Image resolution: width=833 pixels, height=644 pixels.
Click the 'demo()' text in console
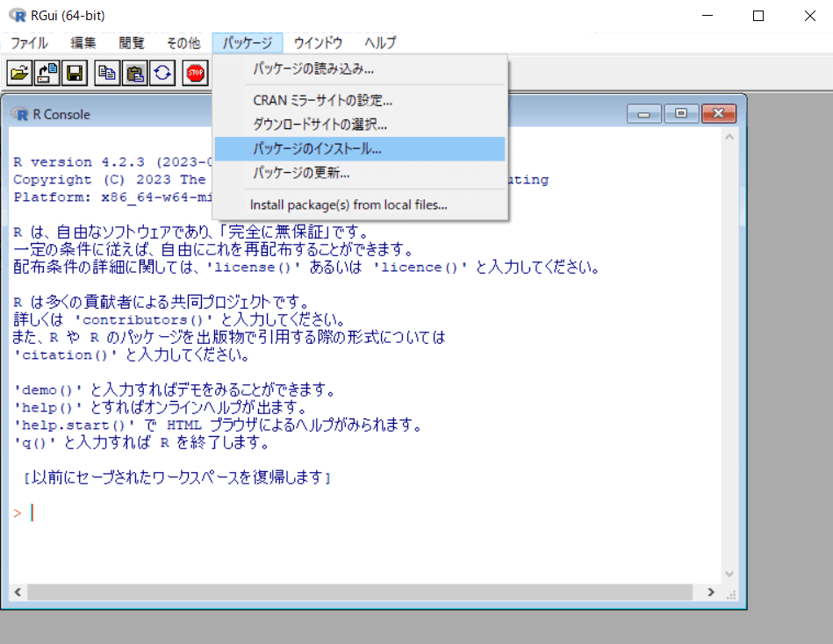[x=48, y=390]
